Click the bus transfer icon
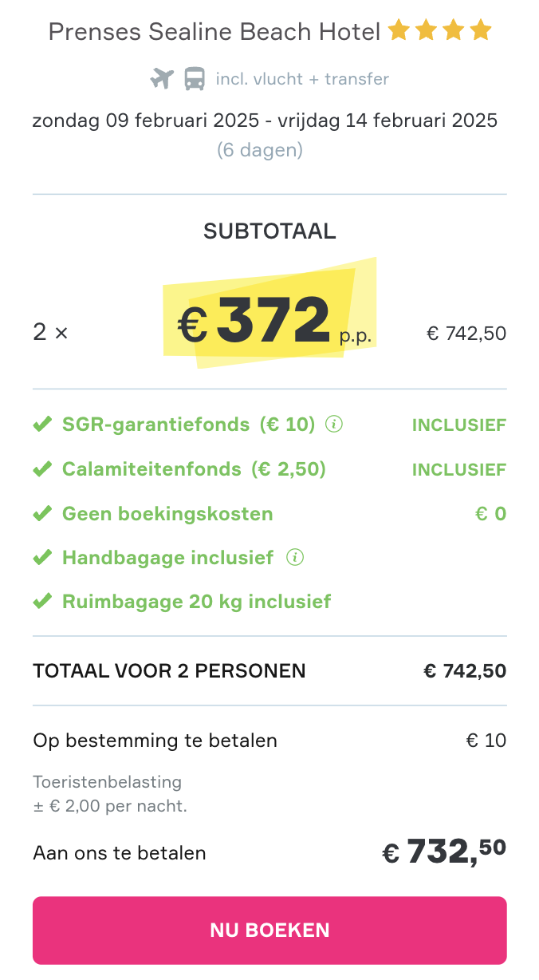 tap(195, 79)
